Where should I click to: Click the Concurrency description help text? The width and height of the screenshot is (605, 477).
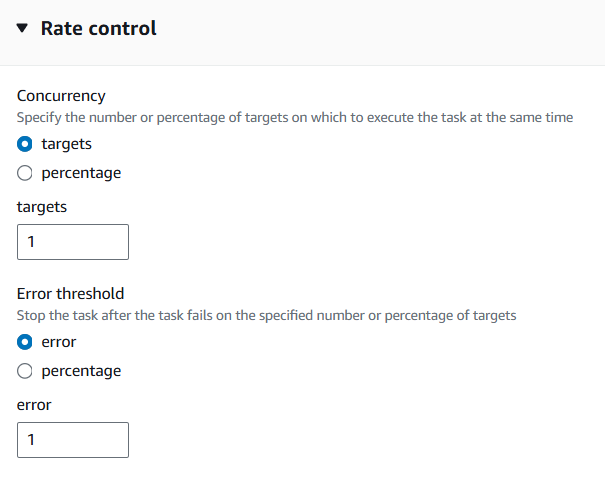click(295, 117)
